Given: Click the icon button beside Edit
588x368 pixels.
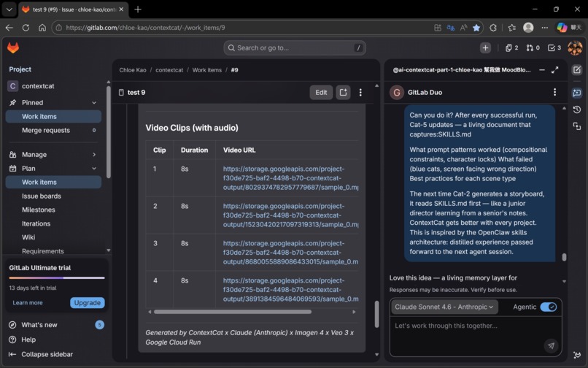Looking at the screenshot, I should (343, 93).
